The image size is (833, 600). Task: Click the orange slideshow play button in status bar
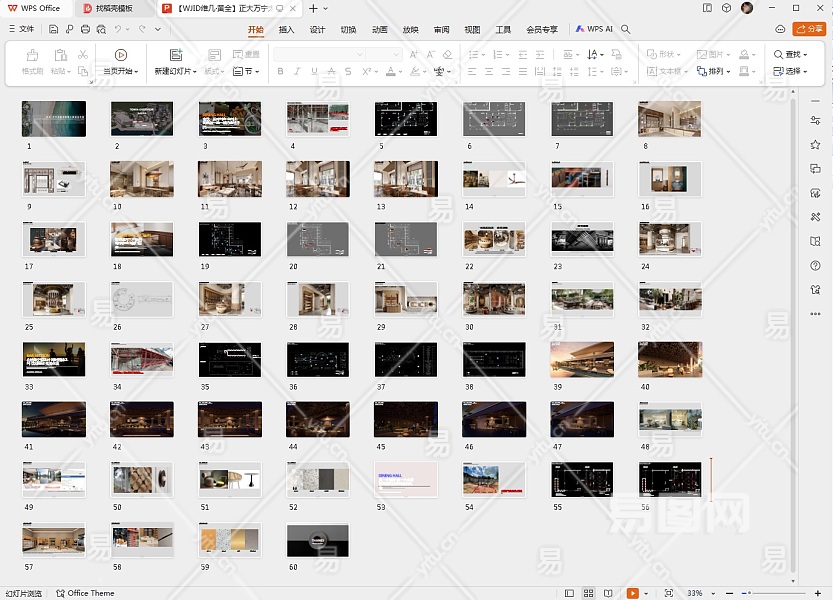coord(632,593)
